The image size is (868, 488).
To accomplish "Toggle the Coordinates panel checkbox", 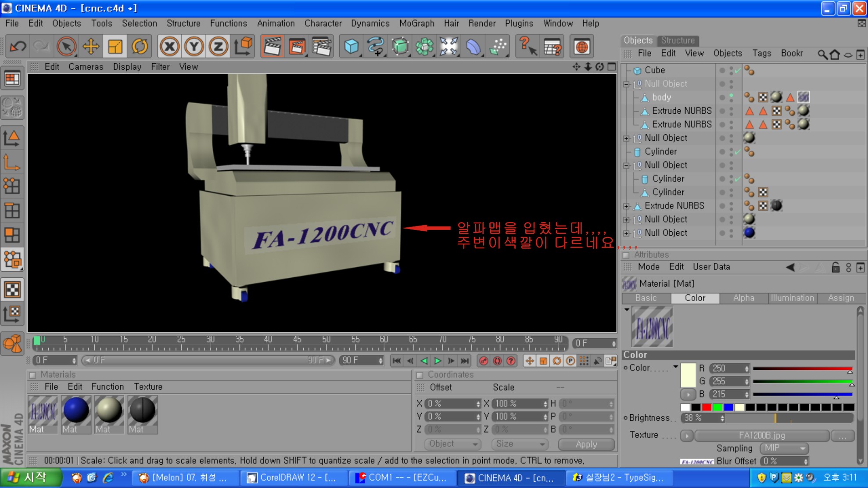I will click(420, 375).
